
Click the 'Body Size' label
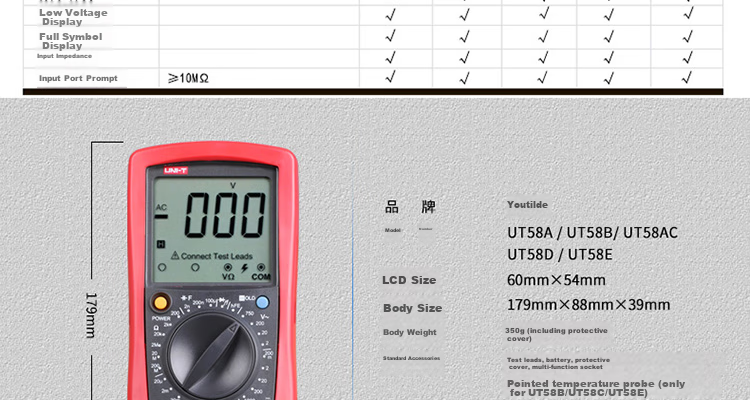pos(412,308)
